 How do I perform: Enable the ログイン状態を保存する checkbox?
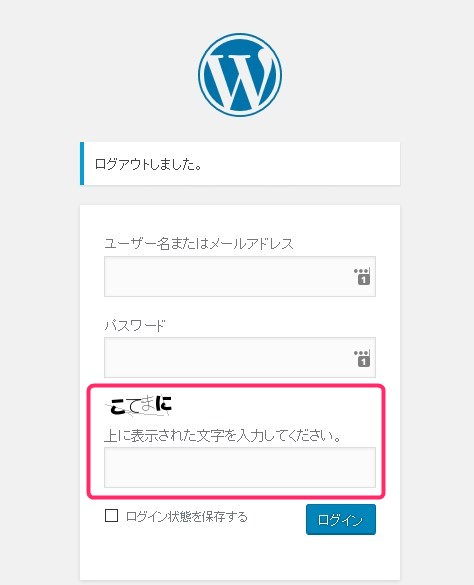click(111, 516)
